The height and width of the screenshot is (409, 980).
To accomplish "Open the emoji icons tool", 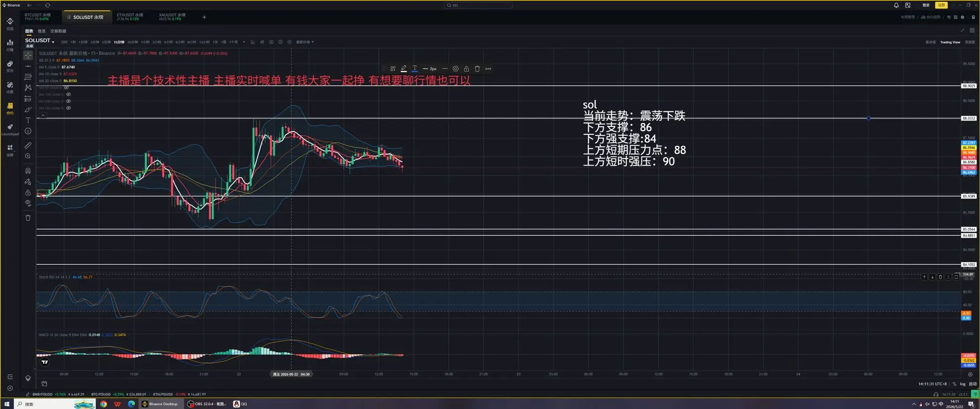I will coord(28,131).
